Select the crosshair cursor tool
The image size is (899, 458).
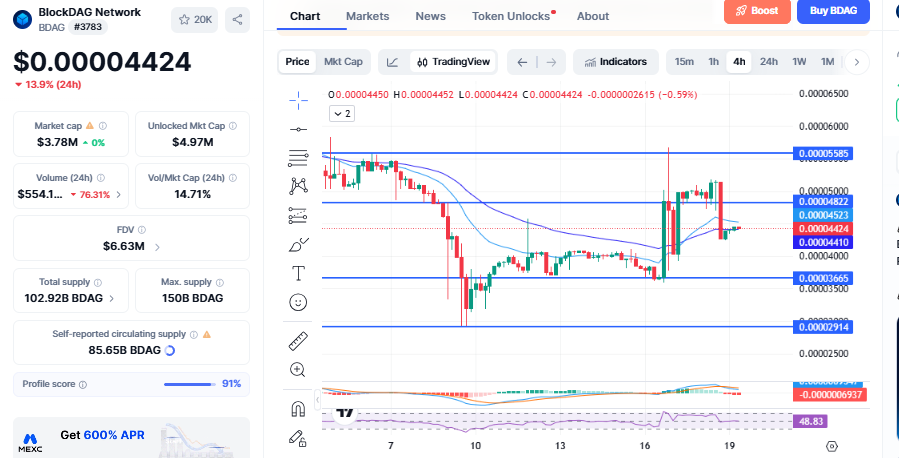(298, 101)
